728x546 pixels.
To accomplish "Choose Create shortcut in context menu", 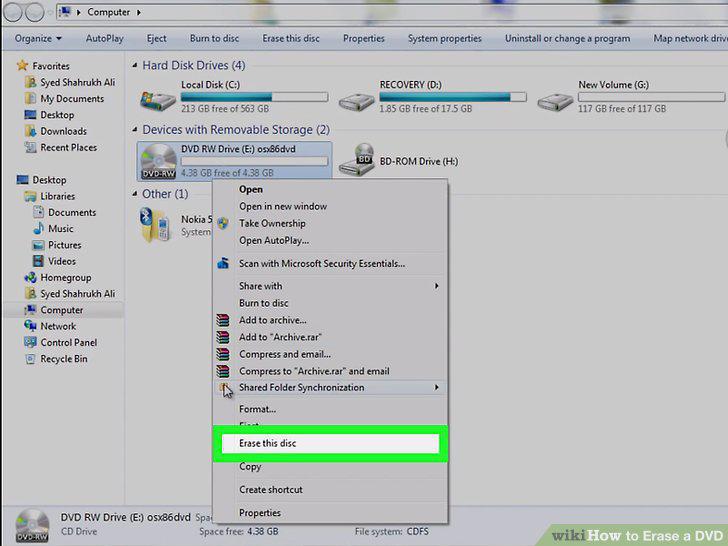I will (271, 489).
